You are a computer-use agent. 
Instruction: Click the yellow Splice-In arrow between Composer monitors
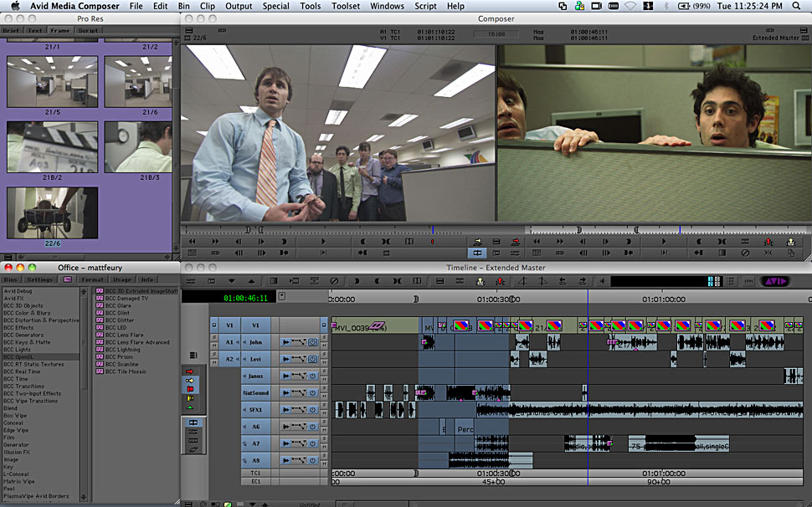tap(477, 242)
